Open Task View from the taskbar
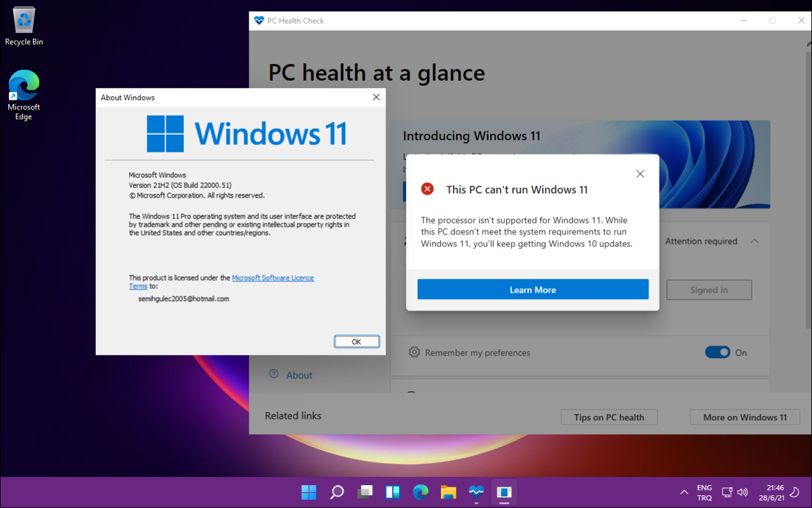 click(365, 492)
